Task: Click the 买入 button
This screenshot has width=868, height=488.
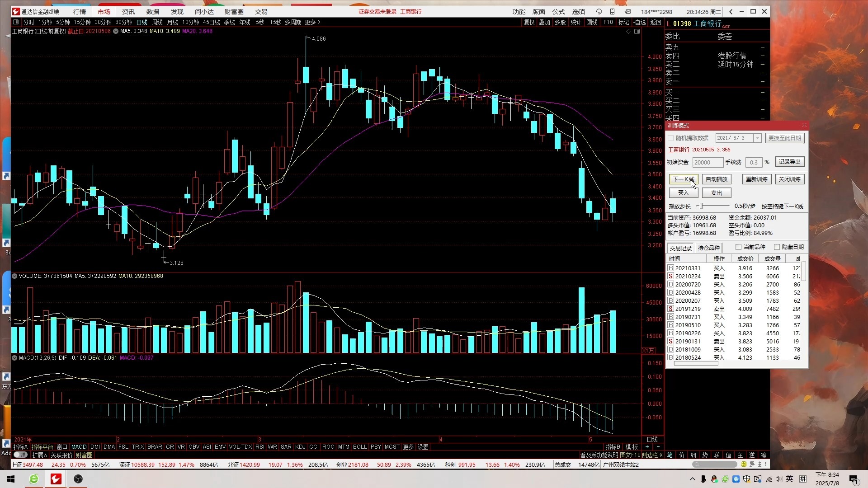Action: (683, 193)
